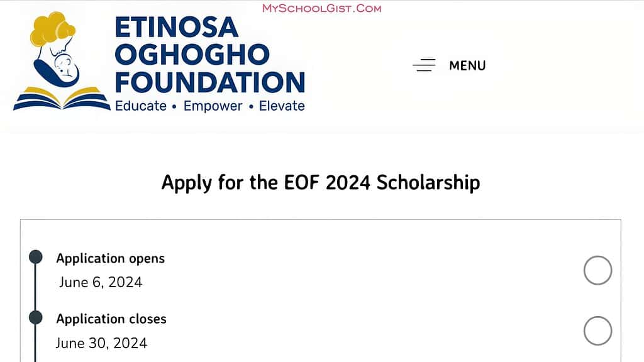Collapse the Application closes timeline entry
This screenshot has width=644, height=362.
click(x=111, y=319)
